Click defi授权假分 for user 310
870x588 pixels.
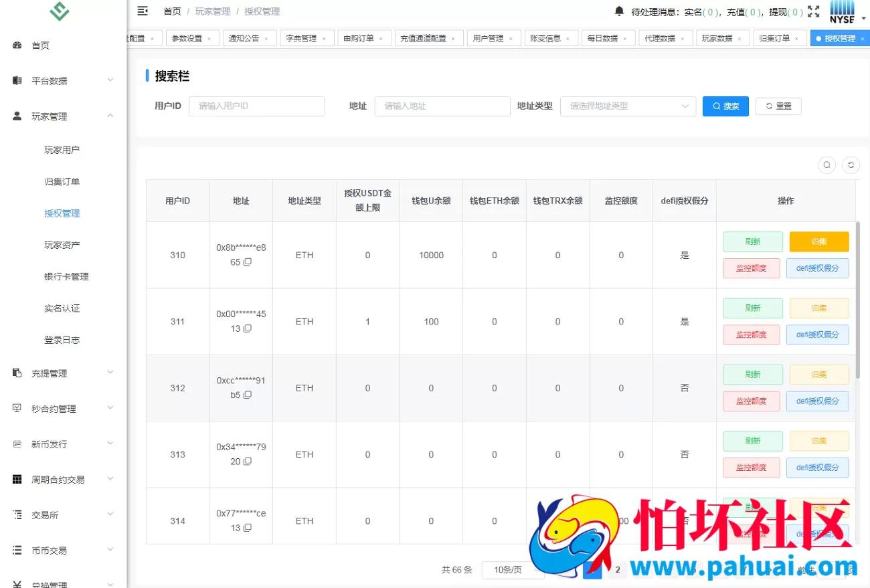coord(818,268)
